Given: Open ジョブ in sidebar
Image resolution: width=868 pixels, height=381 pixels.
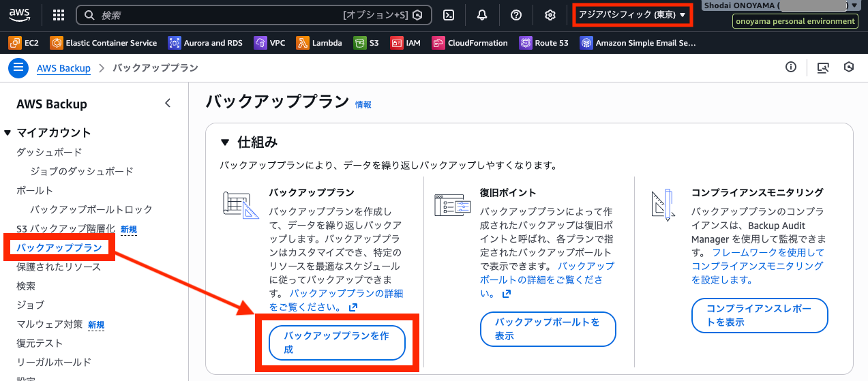Looking at the screenshot, I should 31,305.
